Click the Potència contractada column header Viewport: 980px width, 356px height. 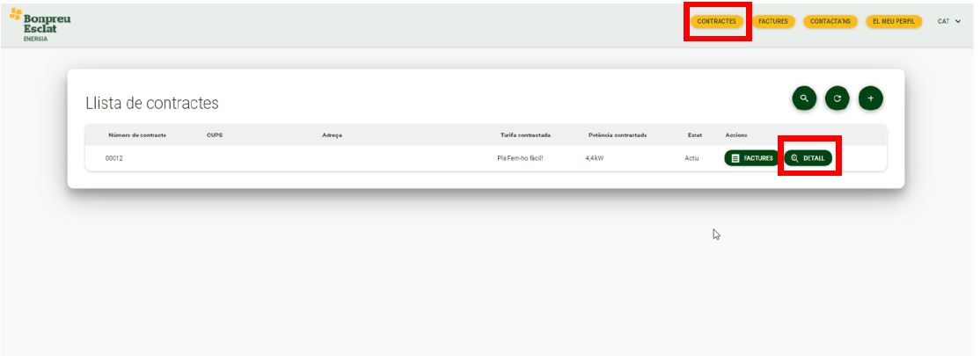(618, 135)
